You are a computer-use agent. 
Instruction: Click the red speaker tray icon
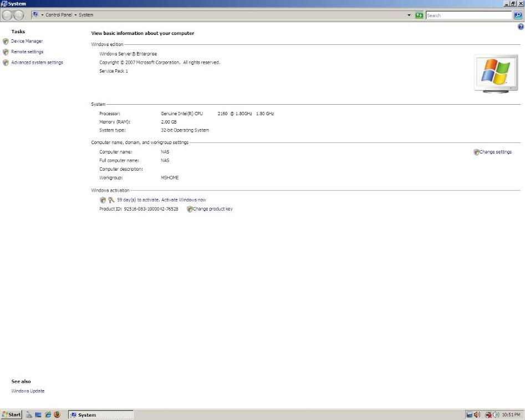tap(477, 415)
